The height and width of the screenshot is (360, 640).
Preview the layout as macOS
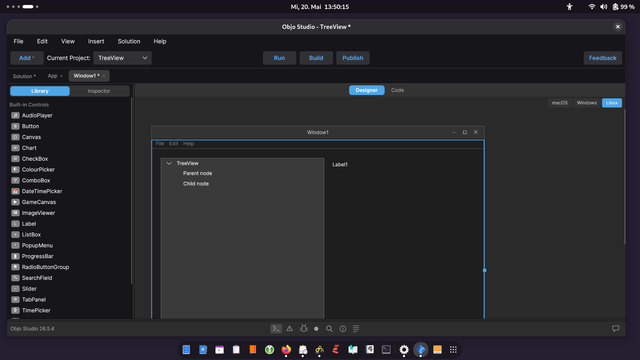560,103
